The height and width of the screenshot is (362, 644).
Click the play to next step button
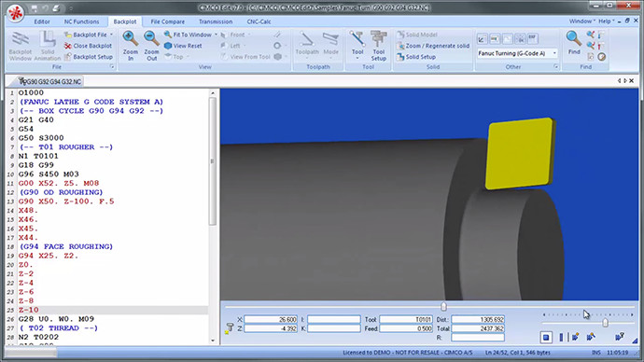(591, 338)
